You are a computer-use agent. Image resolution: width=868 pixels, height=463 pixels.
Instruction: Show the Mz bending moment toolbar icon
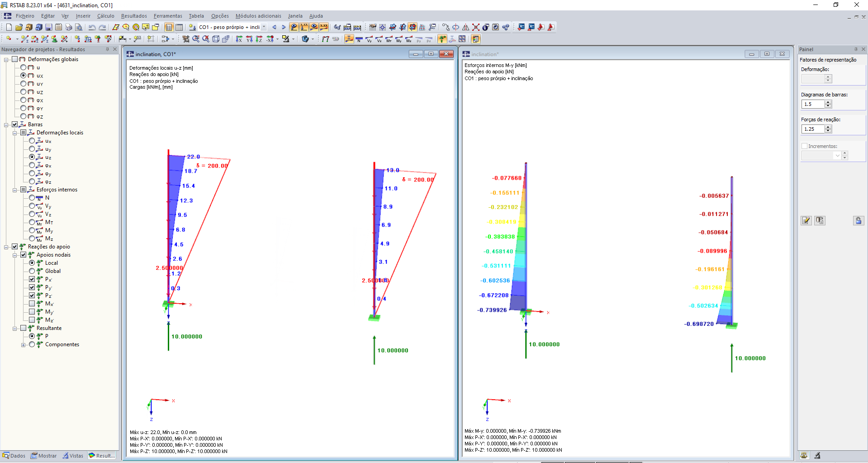(x=409, y=39)
